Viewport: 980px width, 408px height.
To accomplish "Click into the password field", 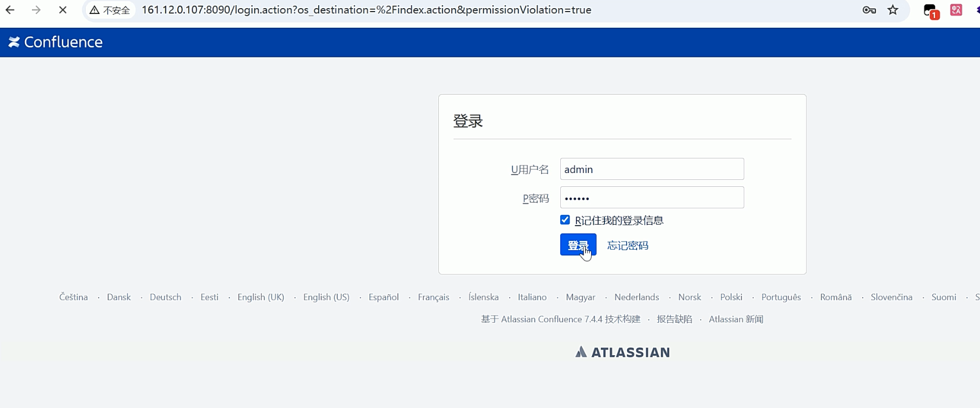I will click(x=652, y=197).
